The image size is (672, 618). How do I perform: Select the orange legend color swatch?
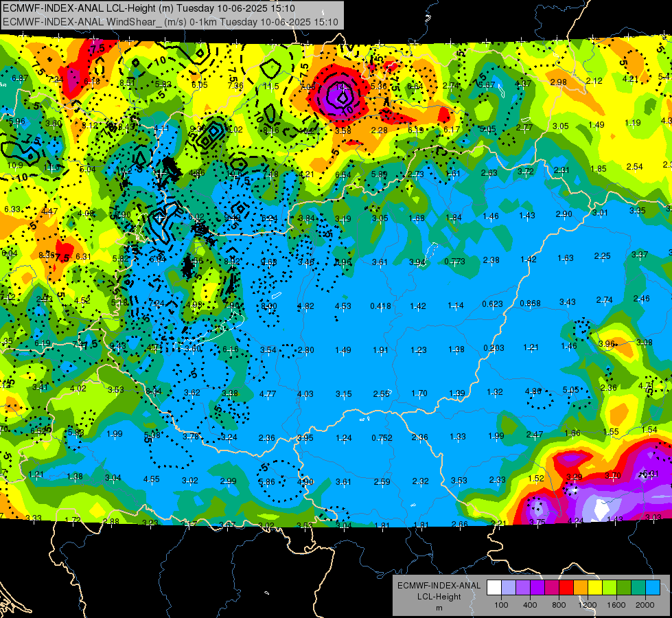[581, 588]
